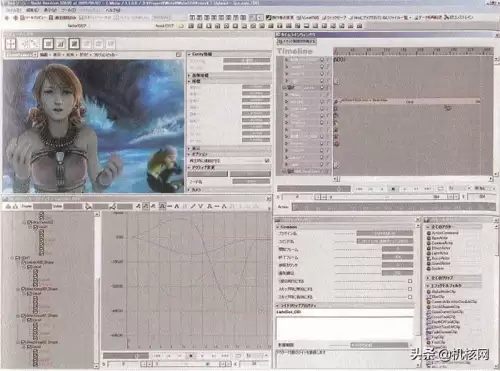This screenshot has width=500, height=371.
Task: Click the stop button under the curve editor
Action: pyautogui.click(x=191, y=356)
